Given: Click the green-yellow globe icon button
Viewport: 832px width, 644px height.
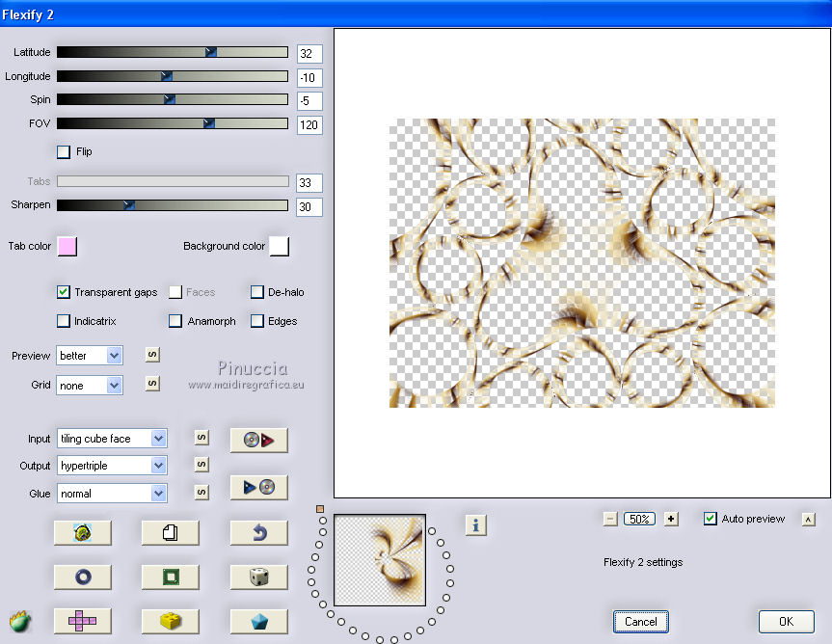Looking at the screenshot, I should point(83,532).
